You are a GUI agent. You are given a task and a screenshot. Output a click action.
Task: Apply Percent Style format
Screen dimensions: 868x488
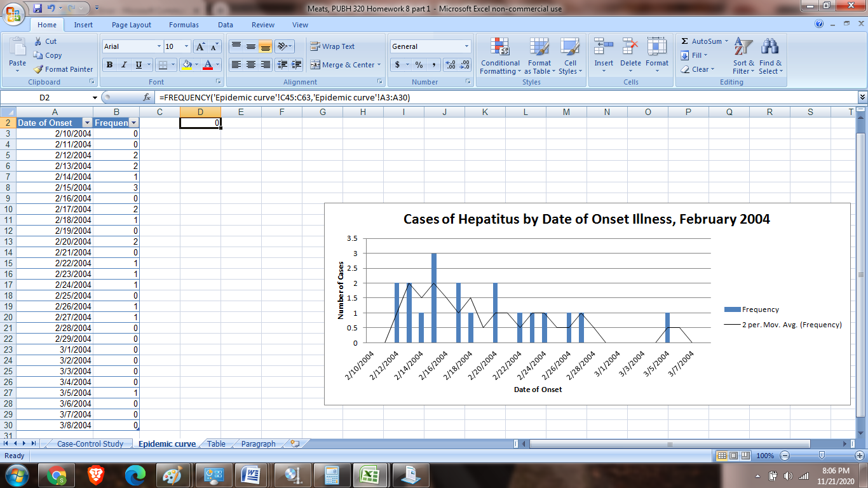tap(419, 65)
